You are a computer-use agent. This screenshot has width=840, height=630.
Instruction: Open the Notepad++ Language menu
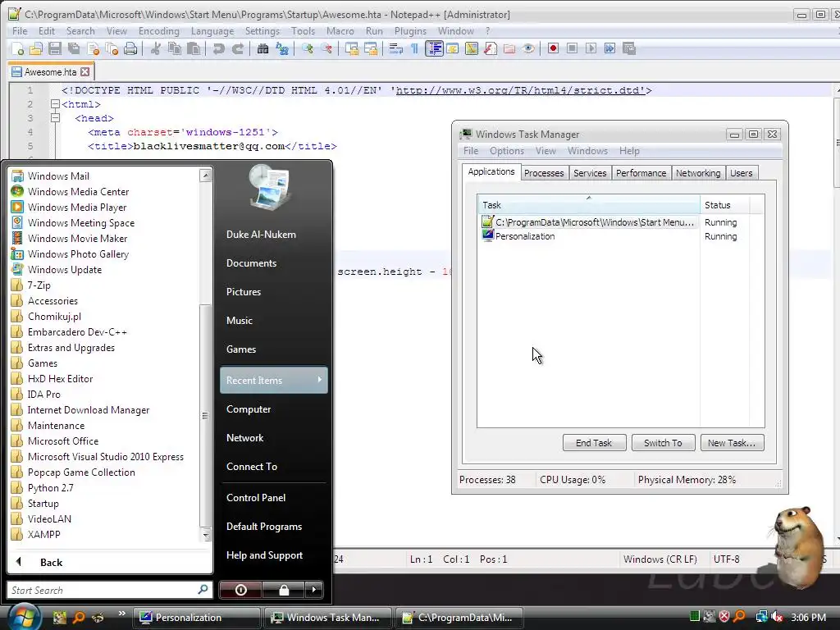(212, 31)
